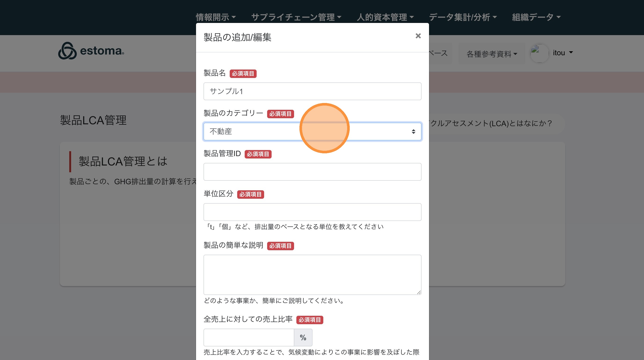Click the select arrows on 不動産 field
The image size is (644, 360).
(414, 132)
